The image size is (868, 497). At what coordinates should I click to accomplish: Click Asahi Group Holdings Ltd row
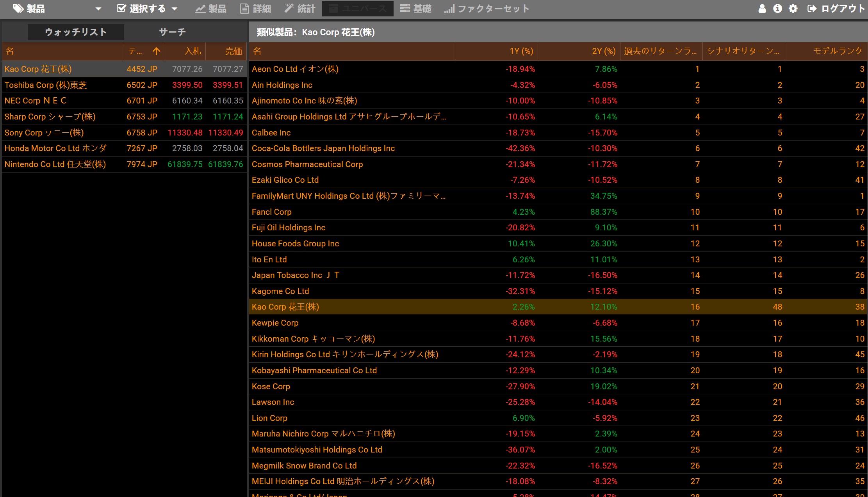coord(558,117)
